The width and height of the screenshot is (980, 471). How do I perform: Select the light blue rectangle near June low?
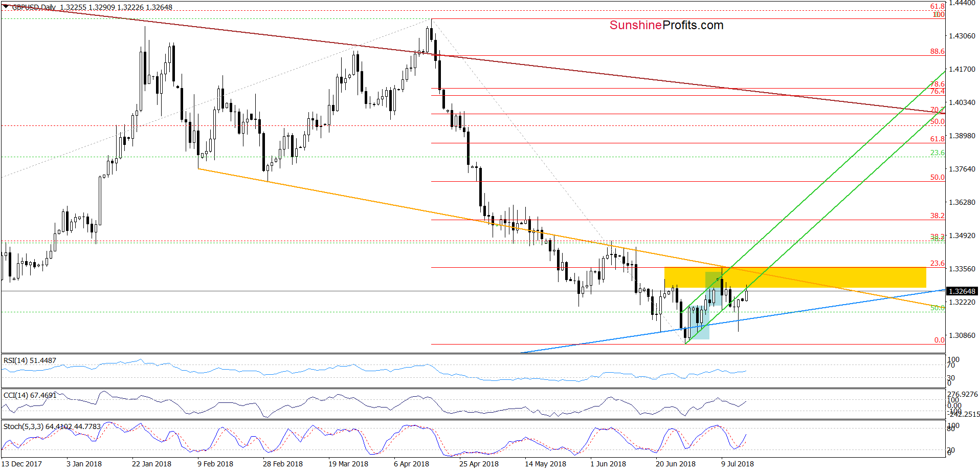[x=699, y=323]
